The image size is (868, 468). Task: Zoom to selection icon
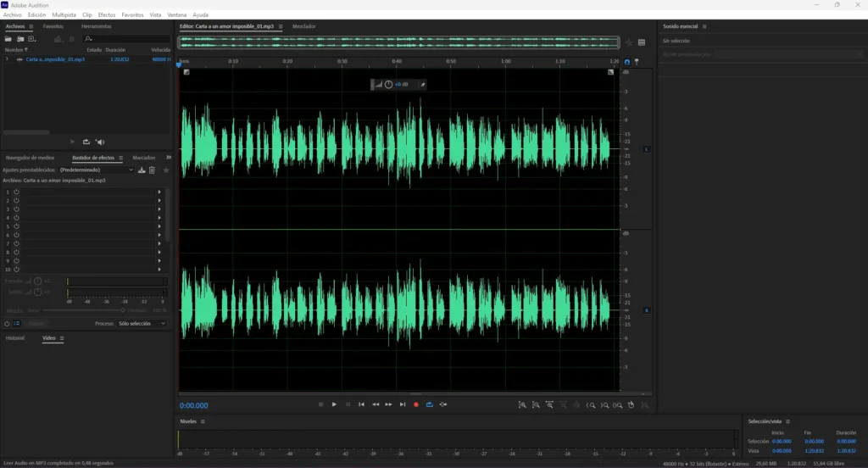[x=618, y=405]
